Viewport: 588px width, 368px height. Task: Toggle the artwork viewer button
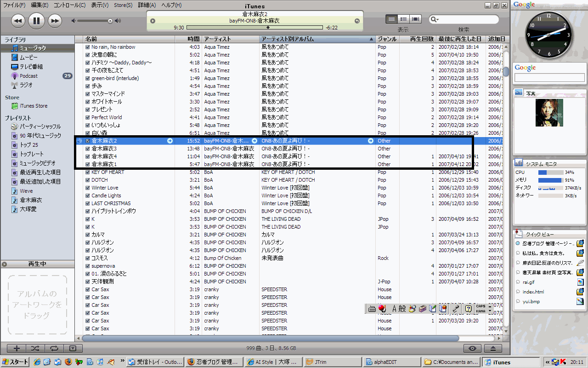click(x=73, y=348)
